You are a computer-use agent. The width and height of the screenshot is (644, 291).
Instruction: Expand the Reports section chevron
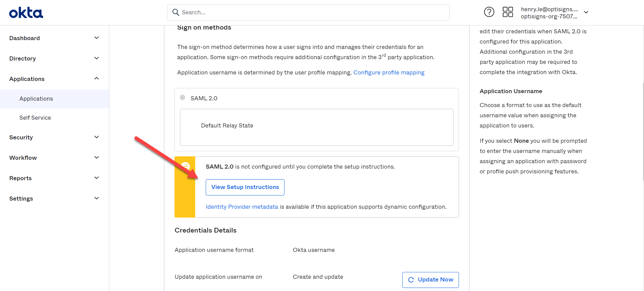click(x=96, y=178)
